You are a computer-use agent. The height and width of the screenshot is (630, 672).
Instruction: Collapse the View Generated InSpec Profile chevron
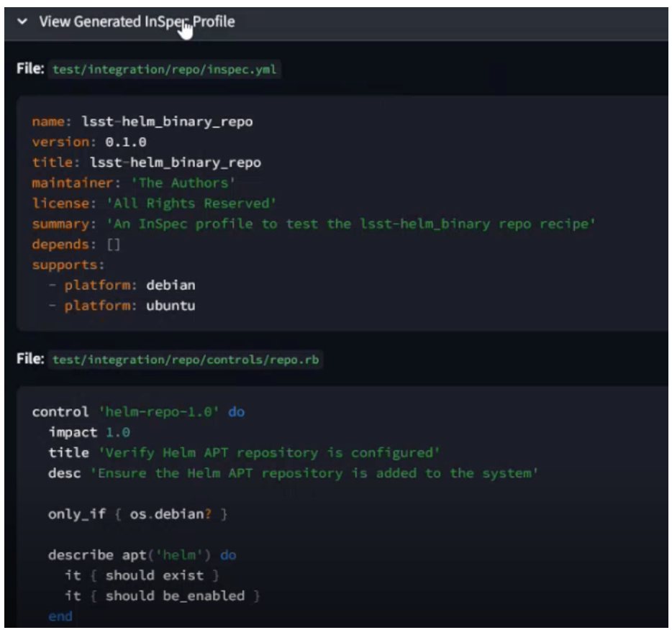[24, 22]
